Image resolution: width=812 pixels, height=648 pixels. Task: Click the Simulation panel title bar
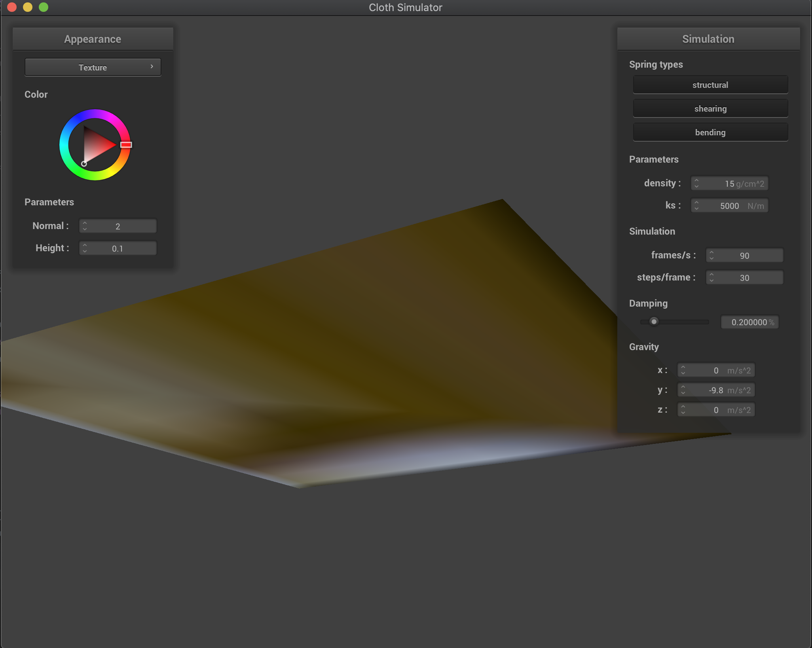click(x=708, y=39)
